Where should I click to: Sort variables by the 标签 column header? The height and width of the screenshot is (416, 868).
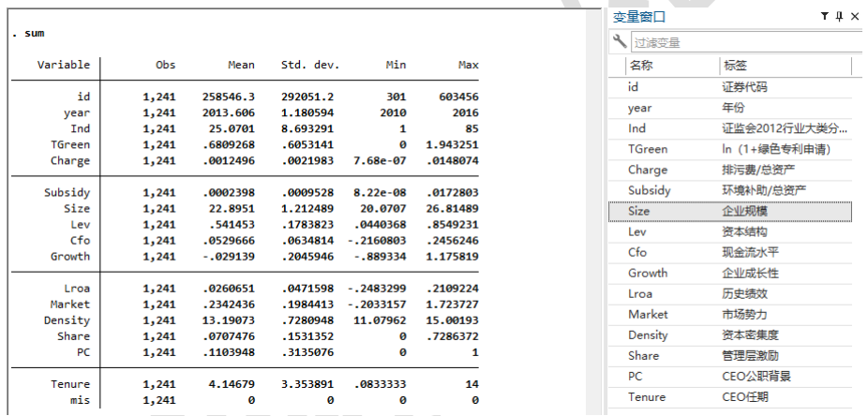pos(735,66)
